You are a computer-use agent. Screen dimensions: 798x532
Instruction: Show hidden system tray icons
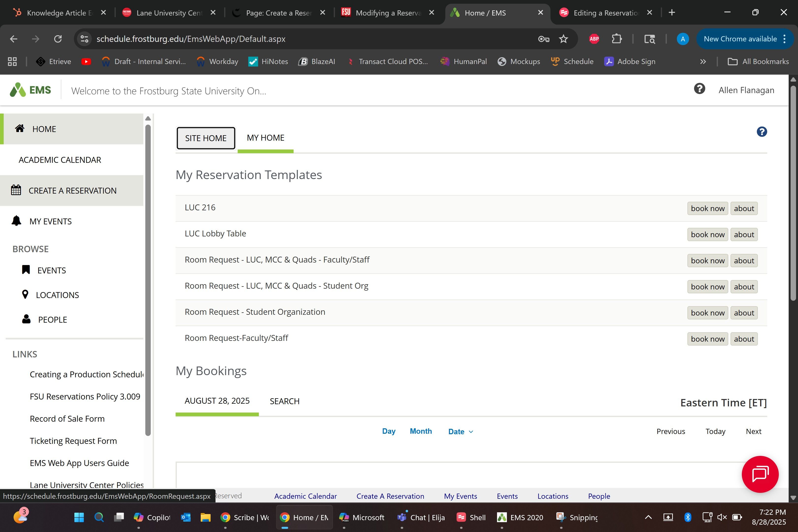tap(648, 517)
